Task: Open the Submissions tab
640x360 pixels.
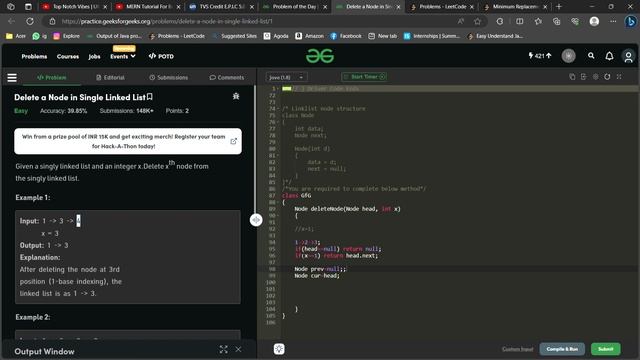Action: pos(169,78)
